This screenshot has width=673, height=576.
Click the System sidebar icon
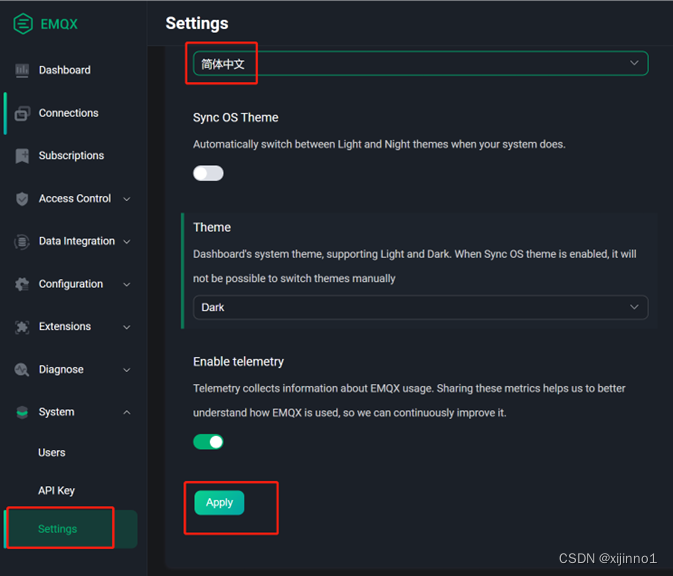click(x=22, y=412)
